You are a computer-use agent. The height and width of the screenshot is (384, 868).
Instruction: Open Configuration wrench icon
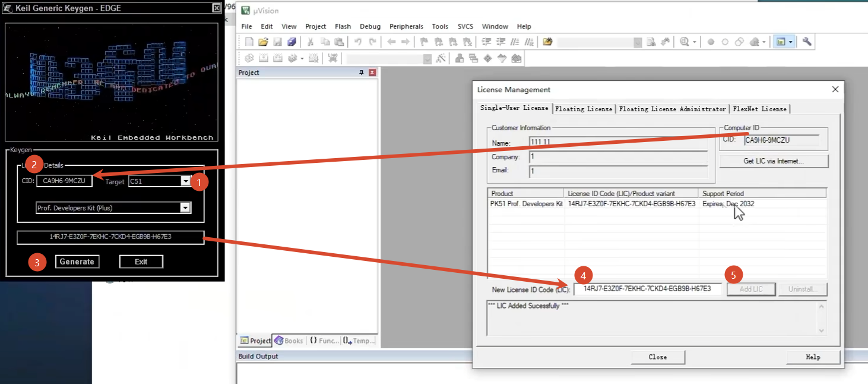[807, 42]
